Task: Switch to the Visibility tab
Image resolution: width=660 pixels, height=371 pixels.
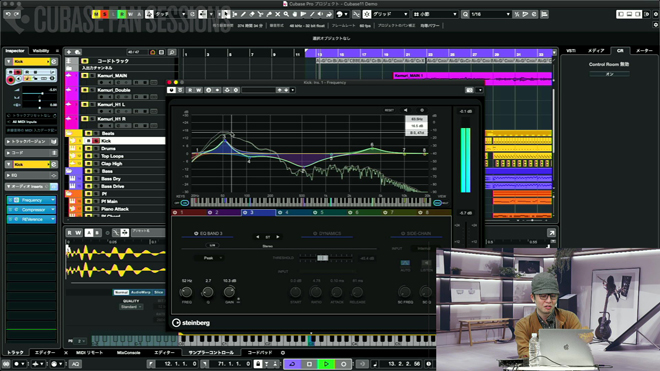Action: click(x=41, y=51)
